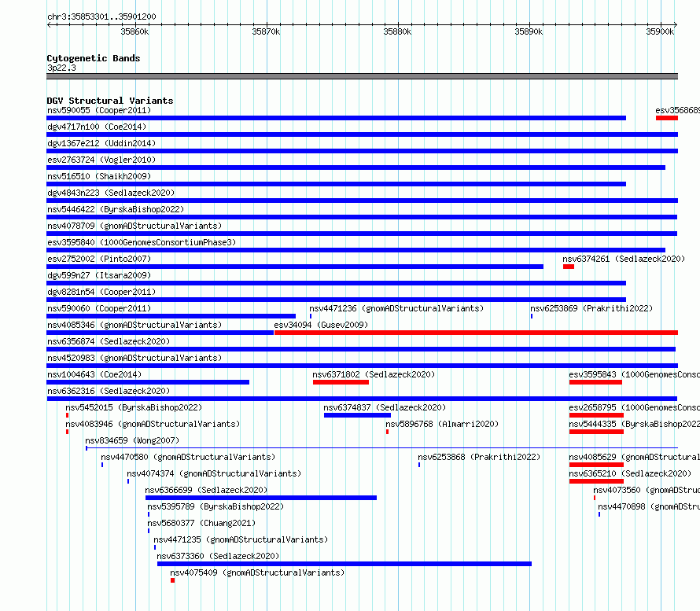Click the blue nsv6366699 variant bar
Image resolution: width=700 pixels, height=611 pixels.
pos(260,498)
